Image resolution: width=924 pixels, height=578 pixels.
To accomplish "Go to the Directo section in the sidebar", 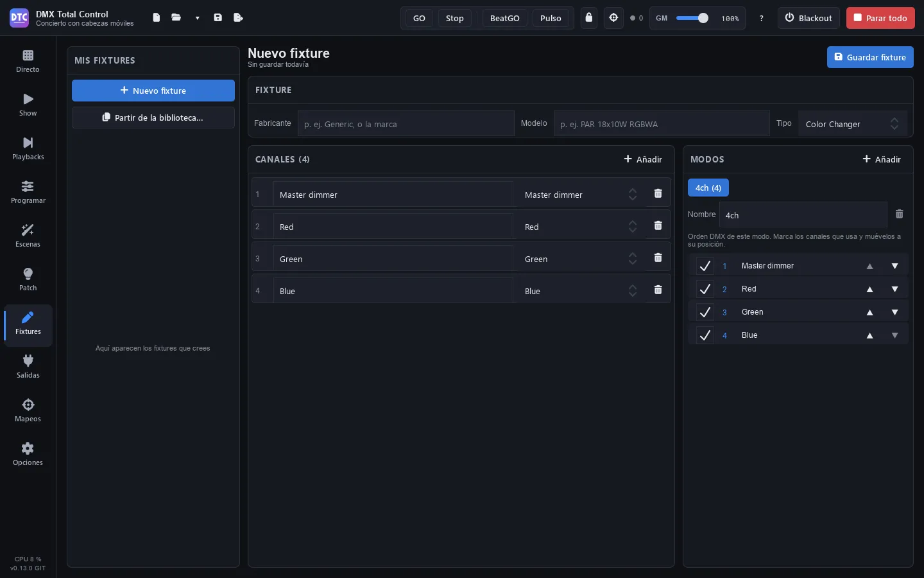I will click(28, 62).
